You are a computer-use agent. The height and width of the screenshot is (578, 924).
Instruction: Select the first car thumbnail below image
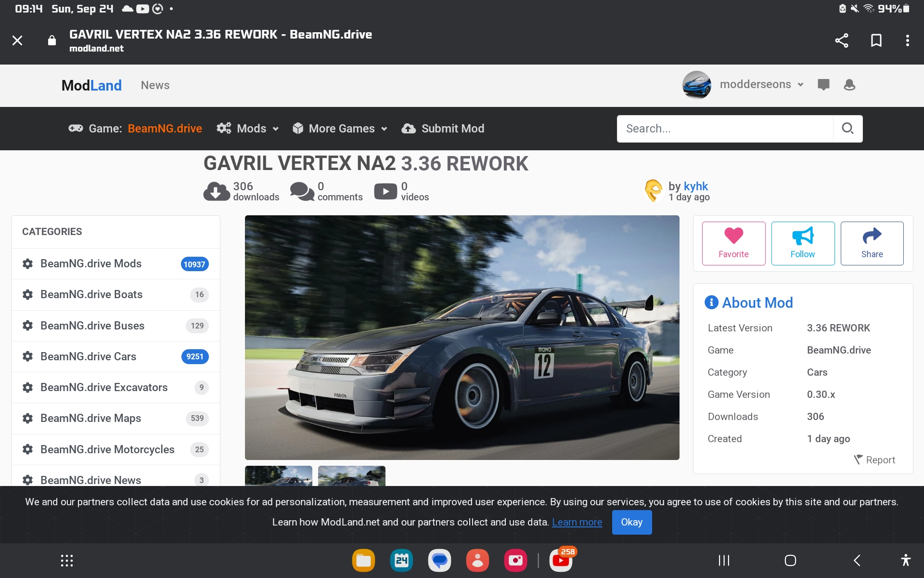tap(278, 476)
